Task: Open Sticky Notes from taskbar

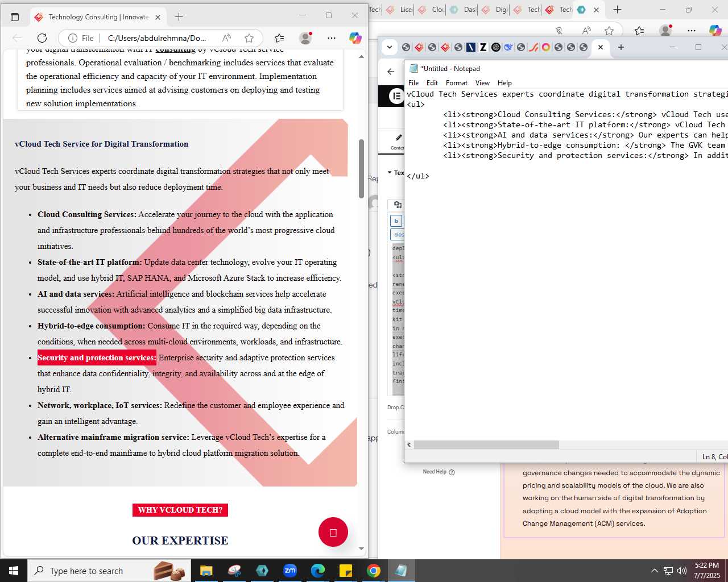Action: coord(346,571)
